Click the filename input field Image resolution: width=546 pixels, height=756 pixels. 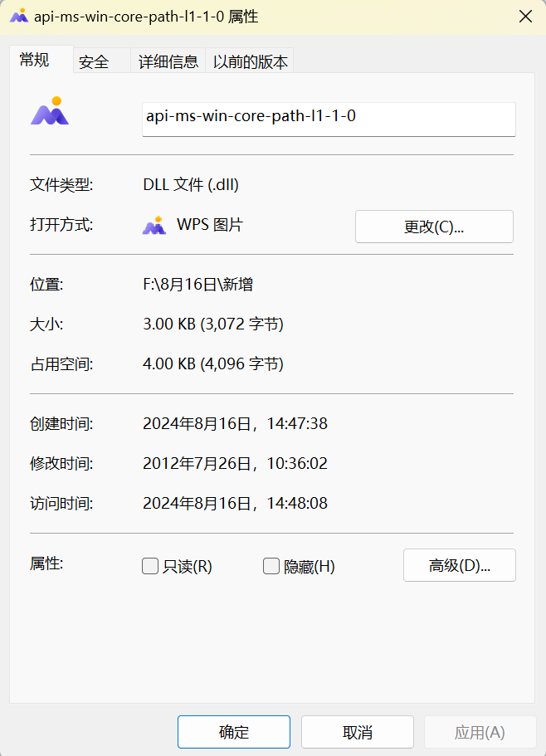pyautogui.click(x=329, y=119)
